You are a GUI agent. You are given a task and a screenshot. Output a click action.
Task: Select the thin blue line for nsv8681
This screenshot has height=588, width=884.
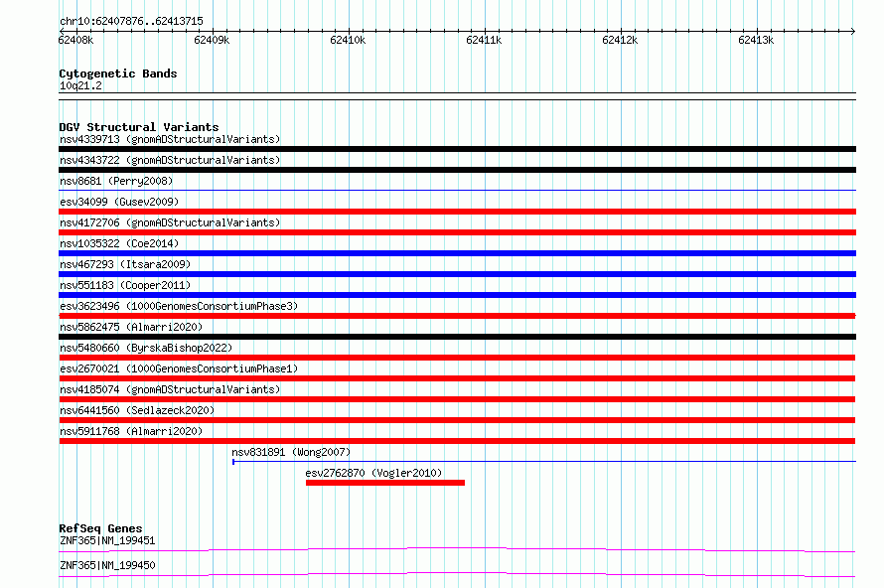(x=457, y=191)
